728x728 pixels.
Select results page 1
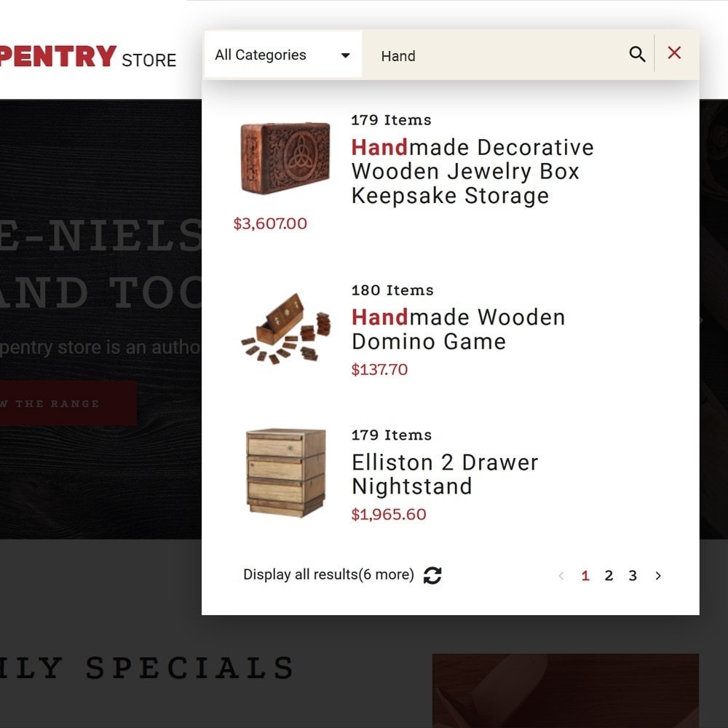585,576
